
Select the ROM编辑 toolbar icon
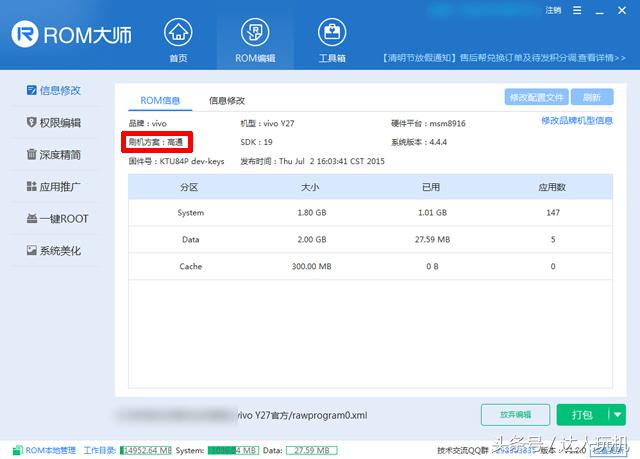tap(255, 38)
